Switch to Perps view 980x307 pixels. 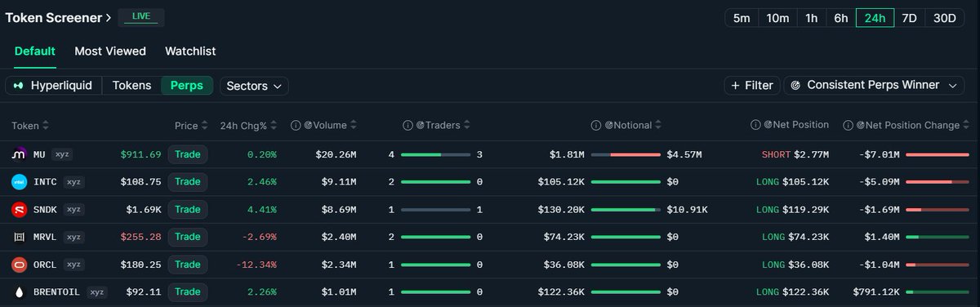(x=187, y=86)
